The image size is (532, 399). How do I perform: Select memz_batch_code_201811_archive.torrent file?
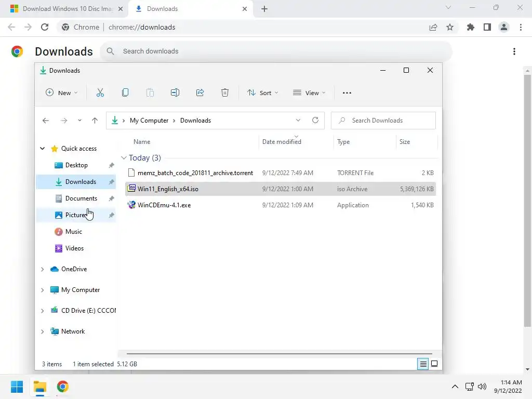[280, 172]
